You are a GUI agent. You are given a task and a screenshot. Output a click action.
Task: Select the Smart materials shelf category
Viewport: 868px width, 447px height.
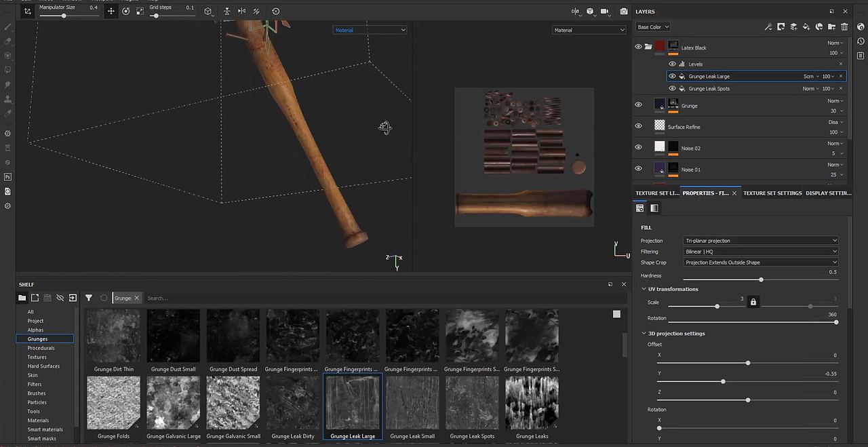tap(45, 429)
